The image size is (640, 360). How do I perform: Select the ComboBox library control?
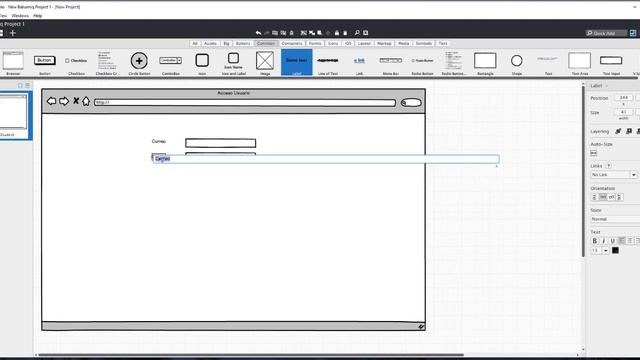click(171, 63)
